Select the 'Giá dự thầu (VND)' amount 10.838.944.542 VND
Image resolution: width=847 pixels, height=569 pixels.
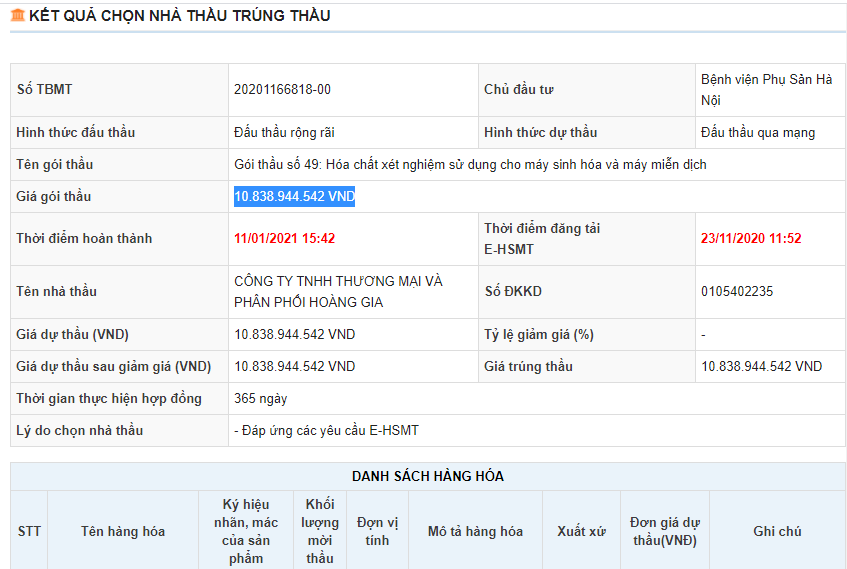294,334
